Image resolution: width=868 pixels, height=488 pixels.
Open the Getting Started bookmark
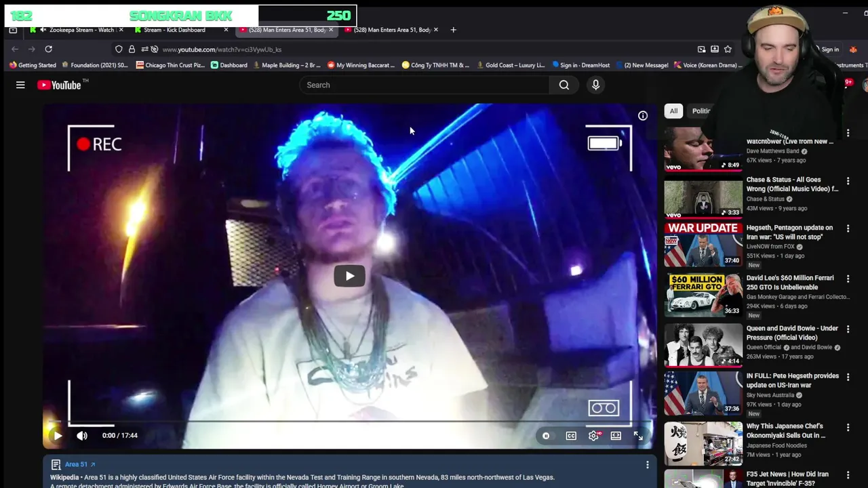(33, 65)
